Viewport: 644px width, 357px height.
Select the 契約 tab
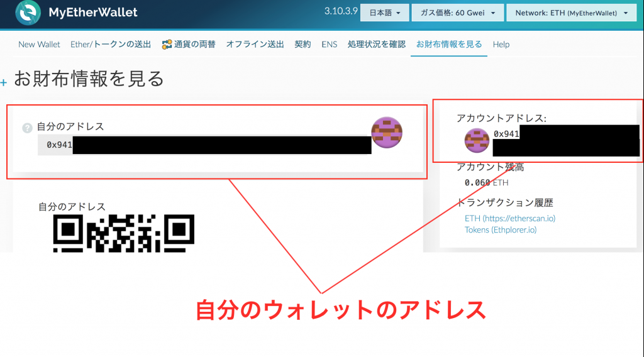tap(303, 45)
